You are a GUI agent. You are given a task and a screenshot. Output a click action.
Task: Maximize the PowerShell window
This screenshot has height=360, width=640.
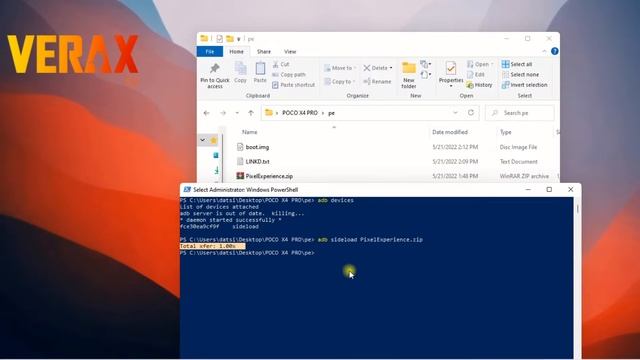[x=549, y=189]
